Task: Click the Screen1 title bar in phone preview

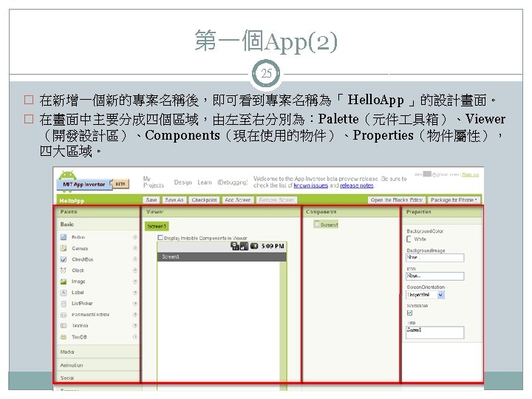Action: (222, 257)
